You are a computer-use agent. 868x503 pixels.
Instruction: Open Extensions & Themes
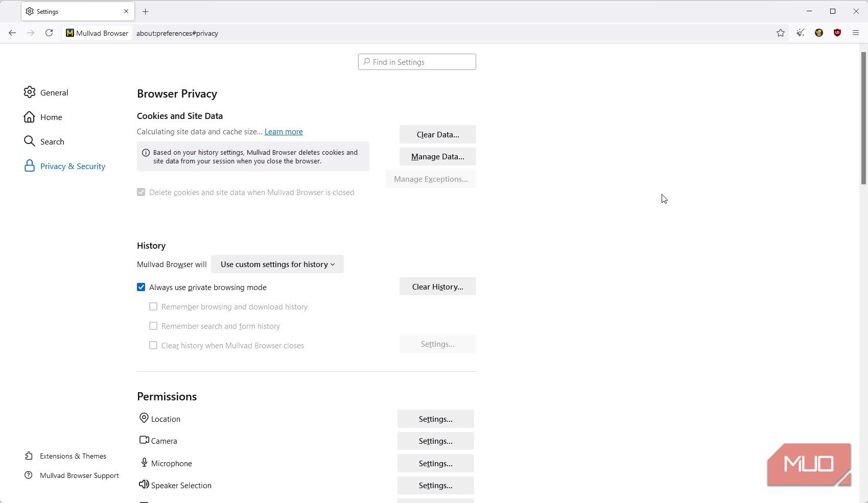pos(65,456)
